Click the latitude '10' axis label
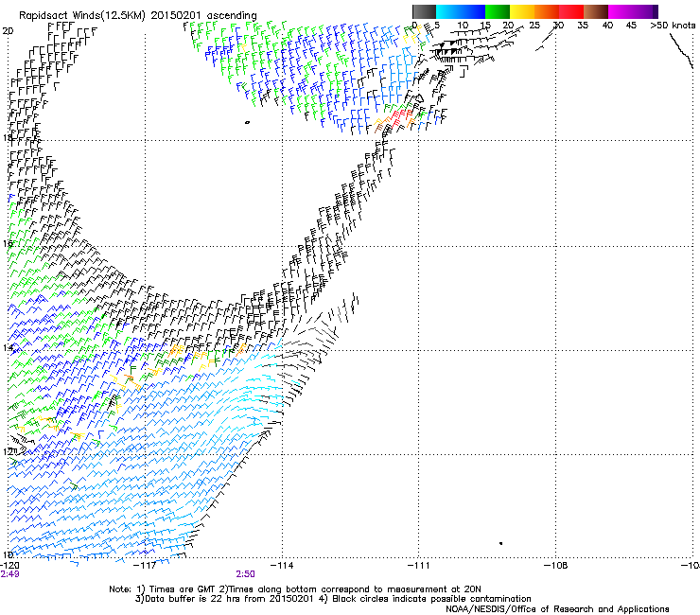The image size is (700, 615). (8, 554)
